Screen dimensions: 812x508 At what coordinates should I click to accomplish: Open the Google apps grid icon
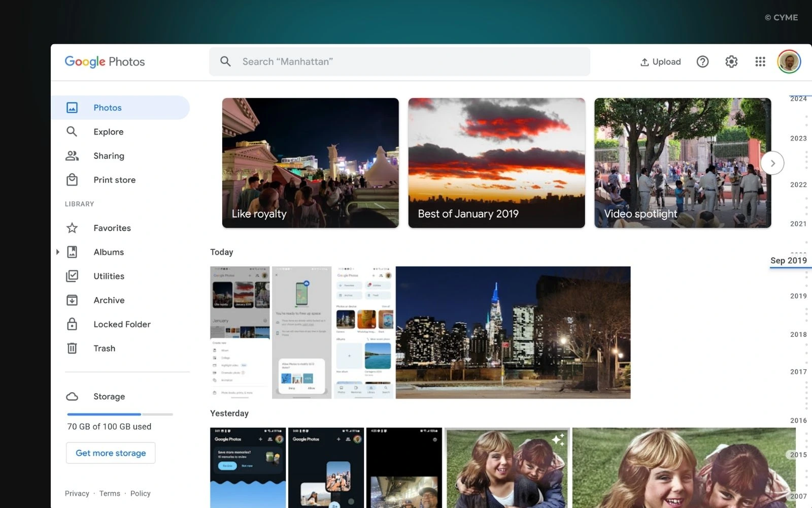pos(760,62)
